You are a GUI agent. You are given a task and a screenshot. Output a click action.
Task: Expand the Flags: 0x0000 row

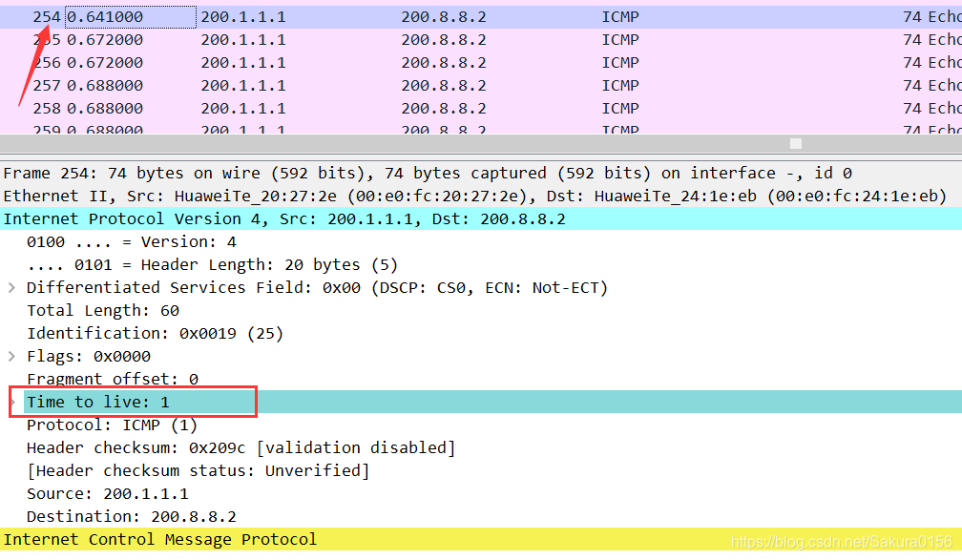coord(11,357)
